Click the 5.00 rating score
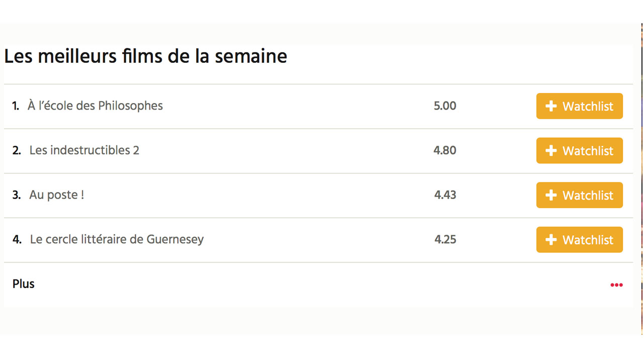Viewport: 644px width, 362px height. (445, 106)
